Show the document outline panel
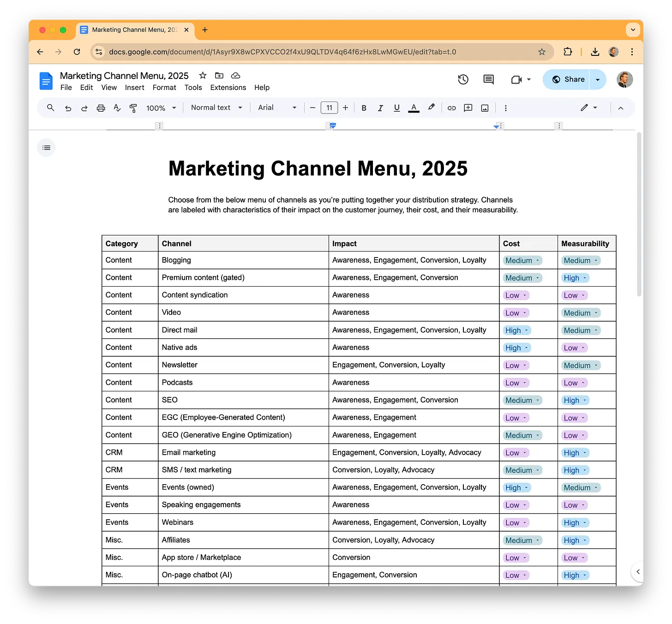This screenshot has width=672, height=624. point(46,148)
